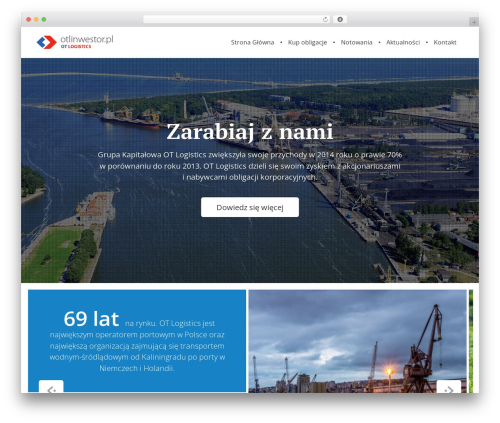500x423 pixels.
Task: Click the browser reload icon
Action: (325, 19)
